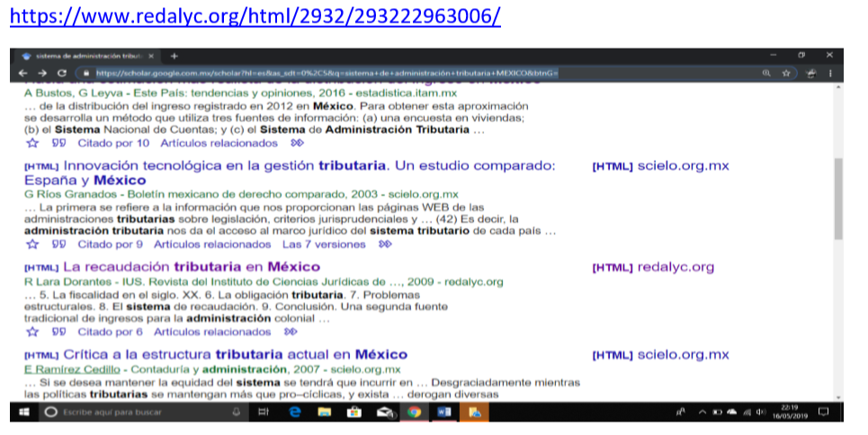This screenshot has width=868, height=435.
Task: Click the browser reload button
Action: pyautogui.click(x=62, y=73)
